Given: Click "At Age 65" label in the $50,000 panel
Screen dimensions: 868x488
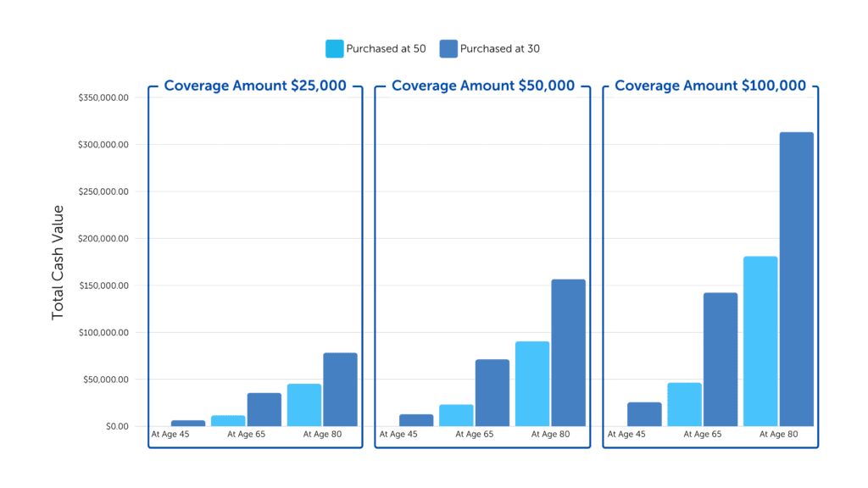Looking at the screenshot, I should 474,435.
